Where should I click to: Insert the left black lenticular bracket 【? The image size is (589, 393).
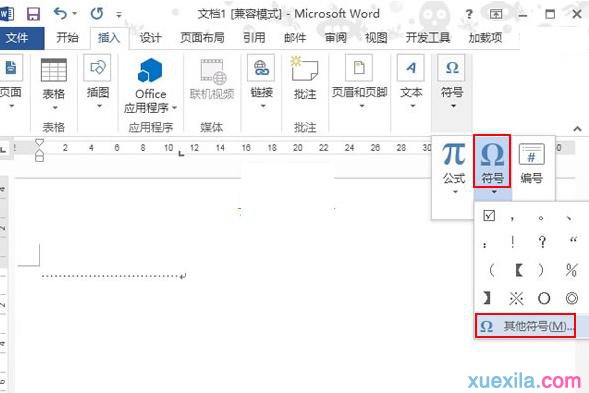[519, 270]
